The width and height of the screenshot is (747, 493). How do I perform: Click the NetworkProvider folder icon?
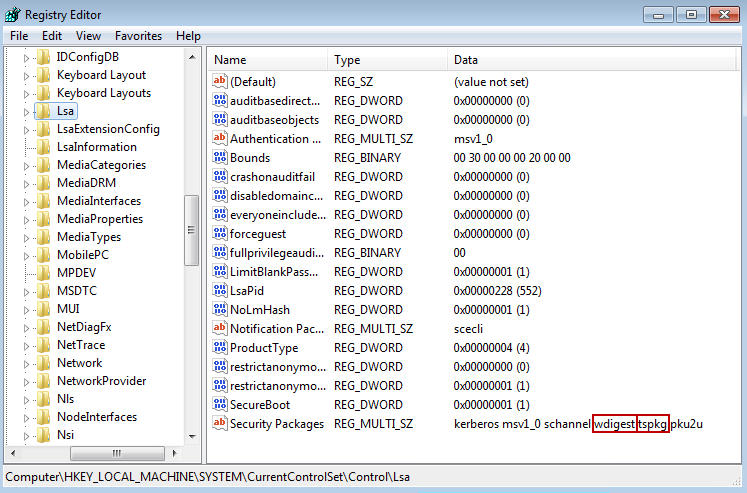tap(43, 381)
